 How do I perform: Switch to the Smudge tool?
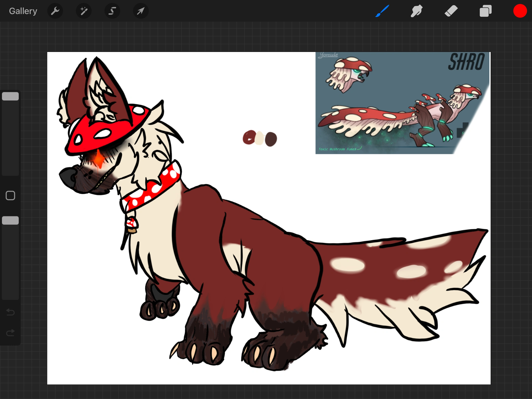coord(416,11)
